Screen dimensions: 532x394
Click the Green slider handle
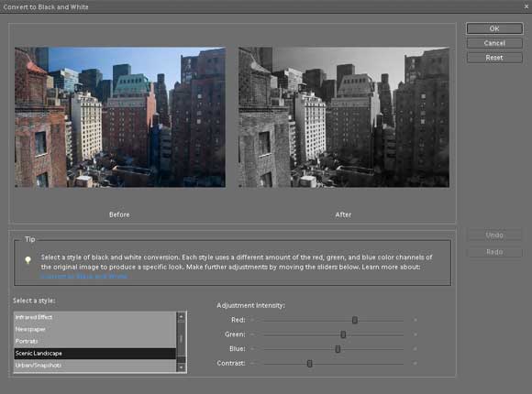point(343,334)
